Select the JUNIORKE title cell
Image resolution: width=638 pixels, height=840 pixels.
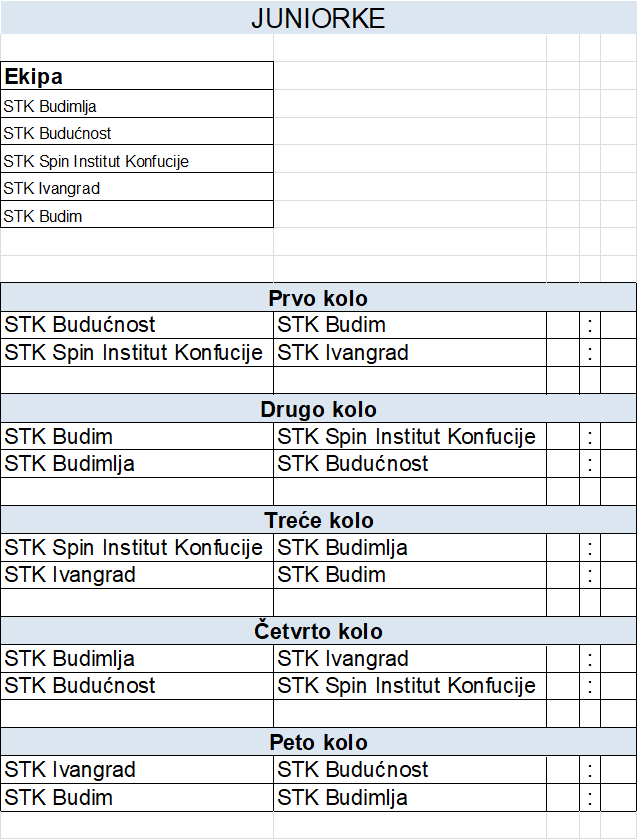[319, 18]
